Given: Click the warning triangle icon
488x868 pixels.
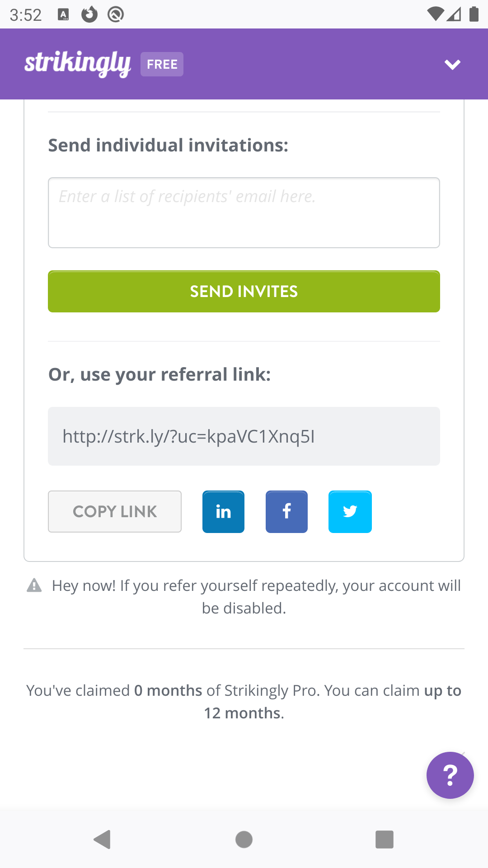Looking at the screenshot, I should click(x=34, y=585).
